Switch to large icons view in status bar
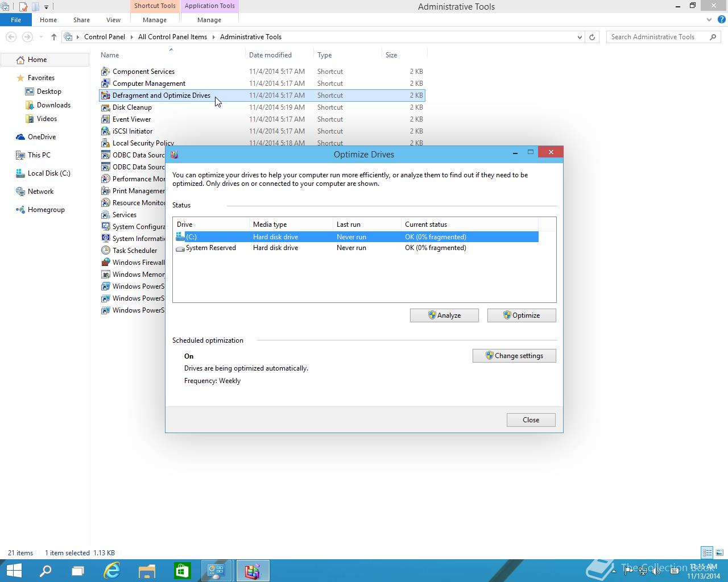The height and width of the screenshot is (582, 728). pyautogui.click(x=719, y=552)
